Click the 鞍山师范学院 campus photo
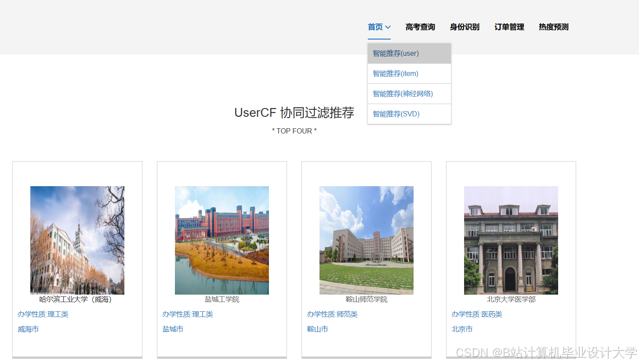The image size is (639, 364). (366, 240)
